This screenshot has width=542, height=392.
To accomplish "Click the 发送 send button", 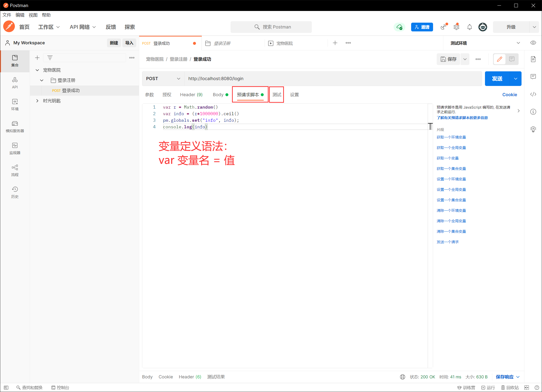I will pyautogui.click(x=497, y=79).
